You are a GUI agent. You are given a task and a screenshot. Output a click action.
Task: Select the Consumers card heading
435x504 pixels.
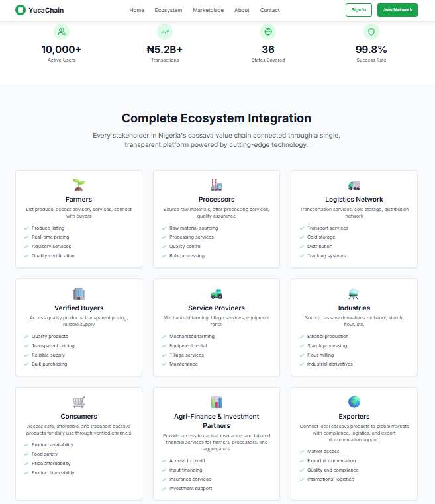point(79,416)
